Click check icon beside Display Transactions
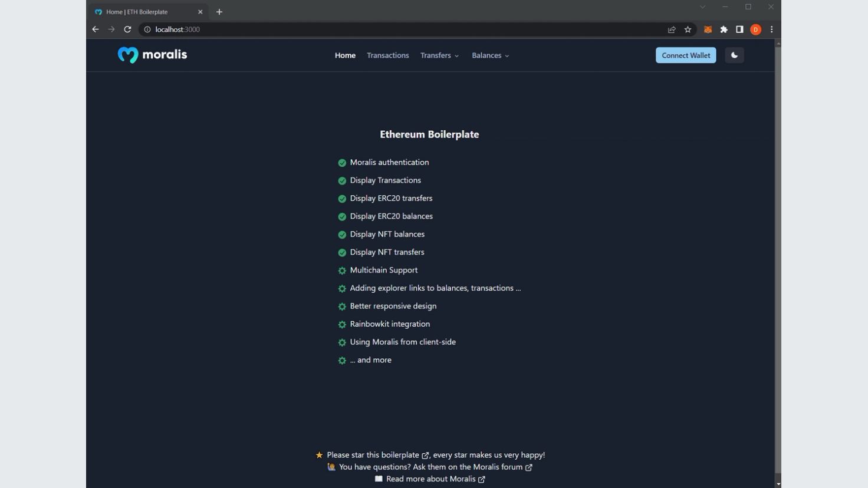 tap(342, 180)
